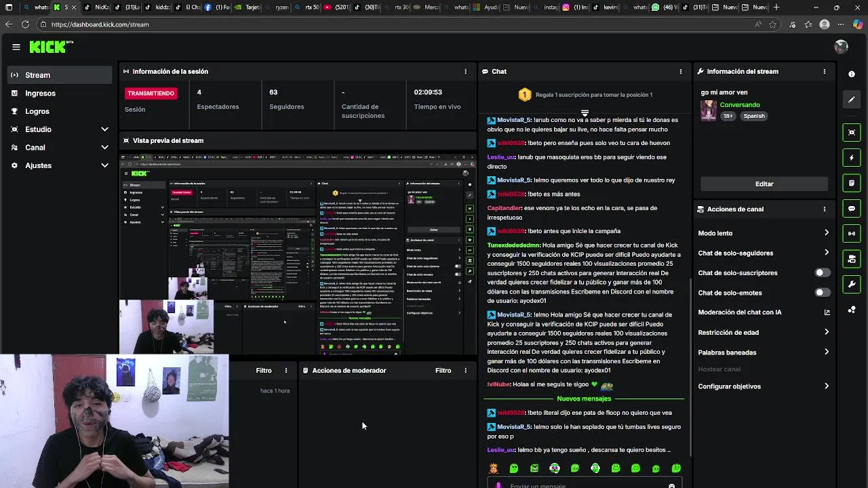The width and height of the screenshot is (868, 488).
Task: Click the gift subscription rank badge
Action: coord(525,95)
